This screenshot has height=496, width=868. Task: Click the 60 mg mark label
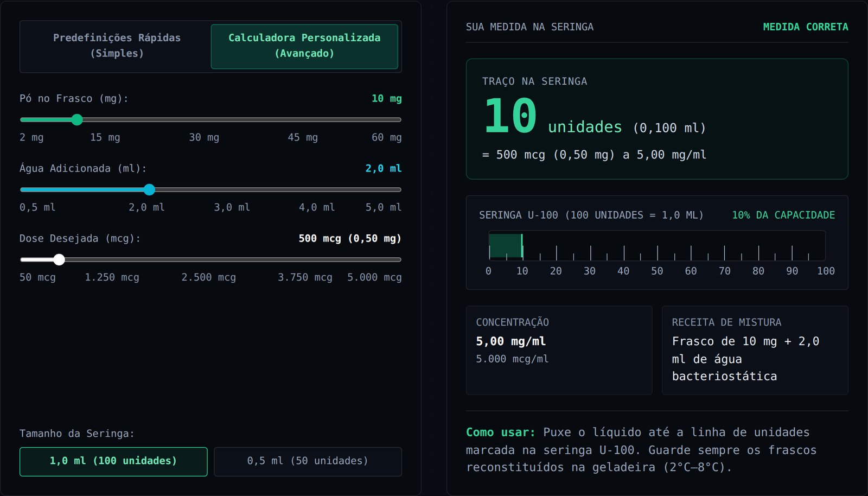tap(386, 137)
